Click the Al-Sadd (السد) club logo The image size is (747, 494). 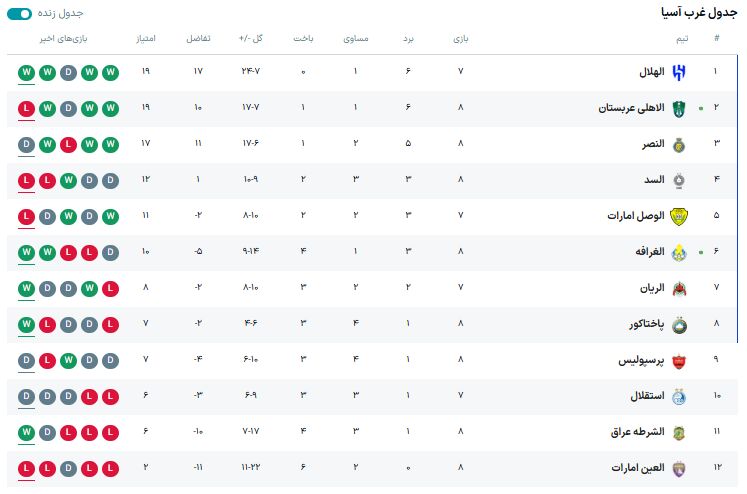(678, 180)
